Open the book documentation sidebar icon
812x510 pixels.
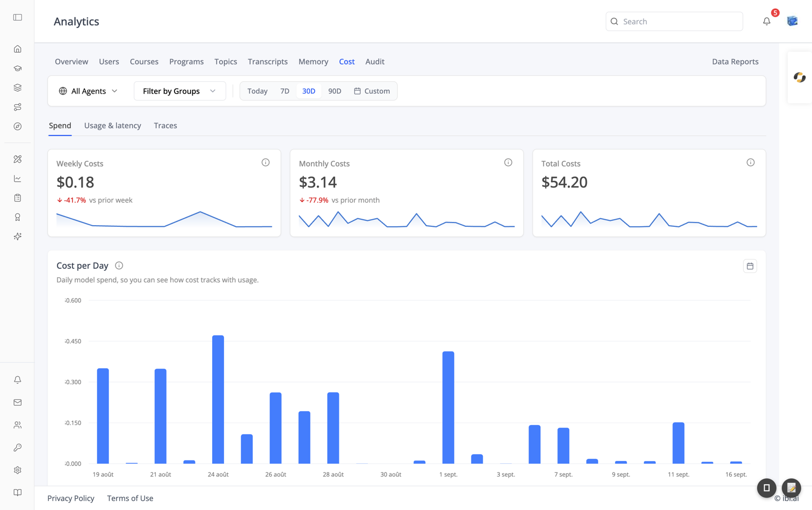point(18,493)
